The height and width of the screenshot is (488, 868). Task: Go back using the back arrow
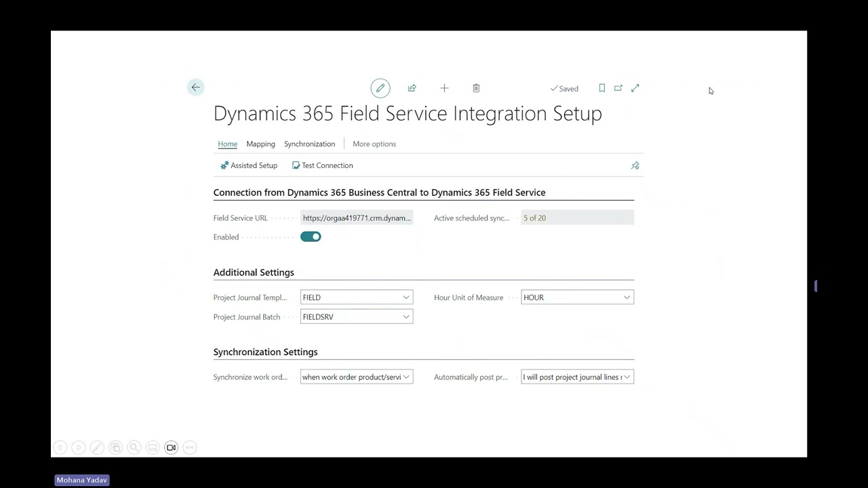tap(195, 87)
